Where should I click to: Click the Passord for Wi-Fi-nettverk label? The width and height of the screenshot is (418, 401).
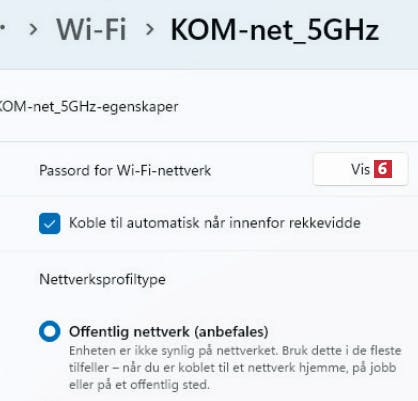click(125, 171)
